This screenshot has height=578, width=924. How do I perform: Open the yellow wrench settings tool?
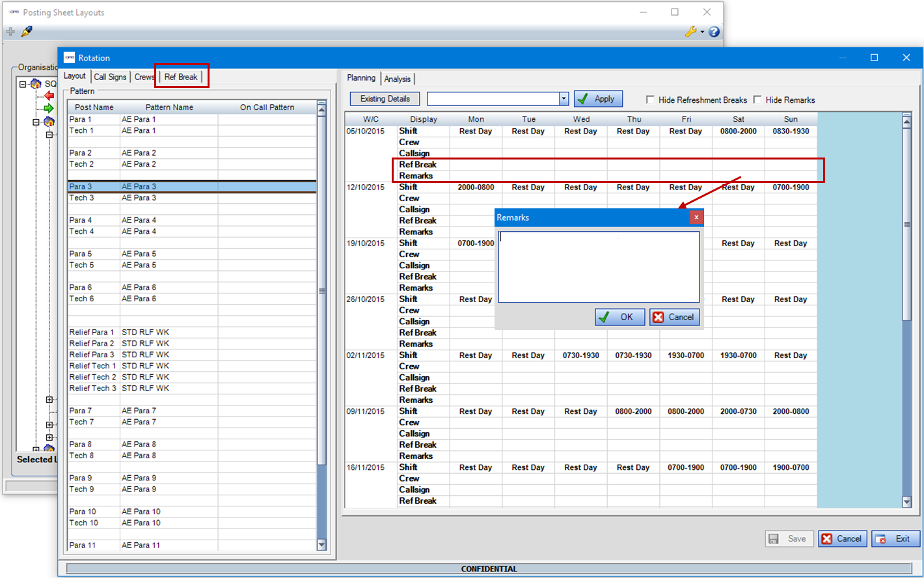pos(690,31)
